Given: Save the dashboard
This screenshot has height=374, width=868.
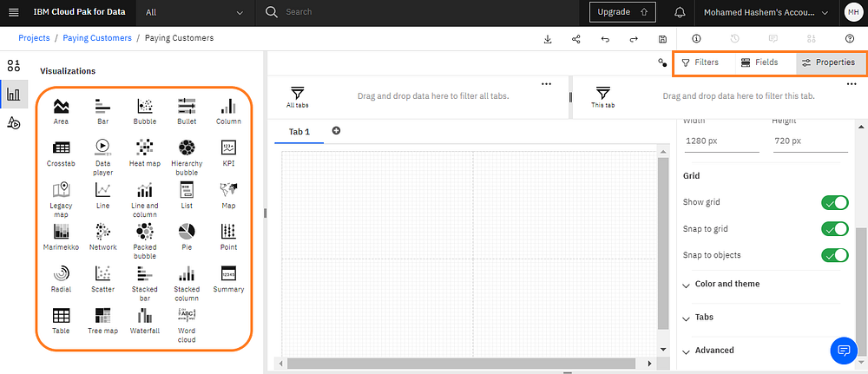Looking at the screenshot, I should (x=662, y=39).
